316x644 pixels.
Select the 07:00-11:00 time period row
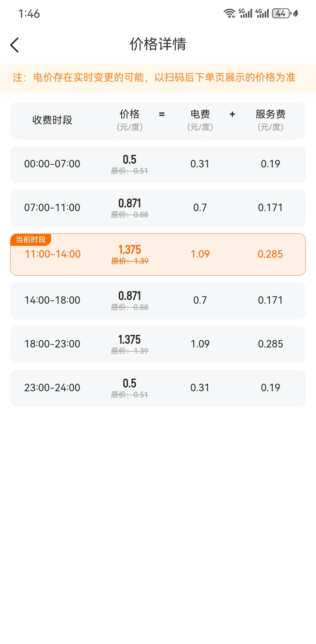click(x=158, y=208)
